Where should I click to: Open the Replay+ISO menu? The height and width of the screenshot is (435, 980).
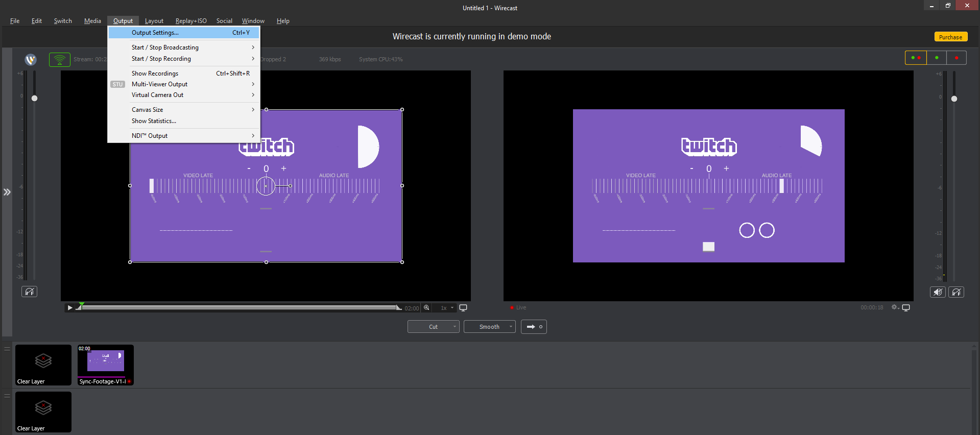tap(191, 21)
